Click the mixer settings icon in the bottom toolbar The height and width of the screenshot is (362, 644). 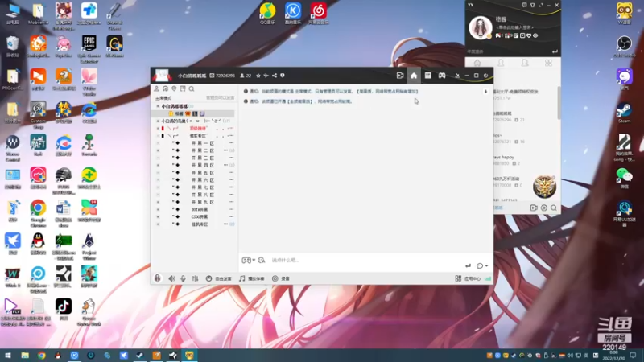[195, 278]
